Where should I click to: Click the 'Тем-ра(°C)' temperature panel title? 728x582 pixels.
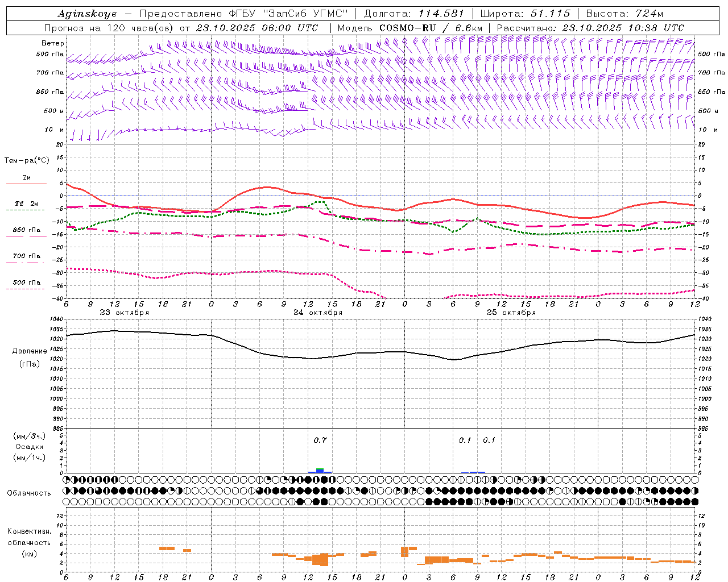27,160
